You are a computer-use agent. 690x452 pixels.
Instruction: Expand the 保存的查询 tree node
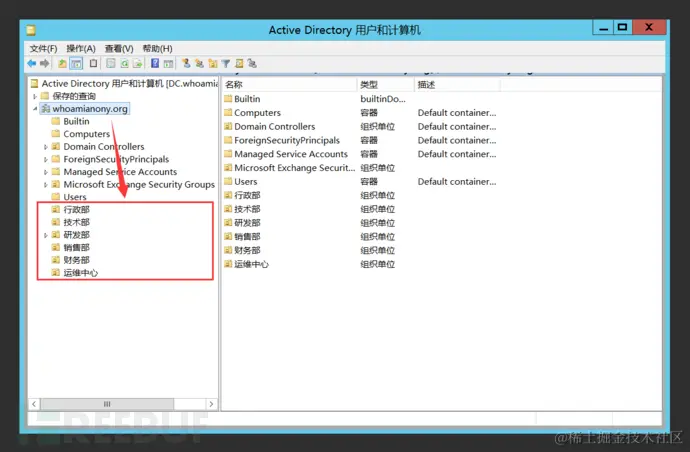pos(35,96)
